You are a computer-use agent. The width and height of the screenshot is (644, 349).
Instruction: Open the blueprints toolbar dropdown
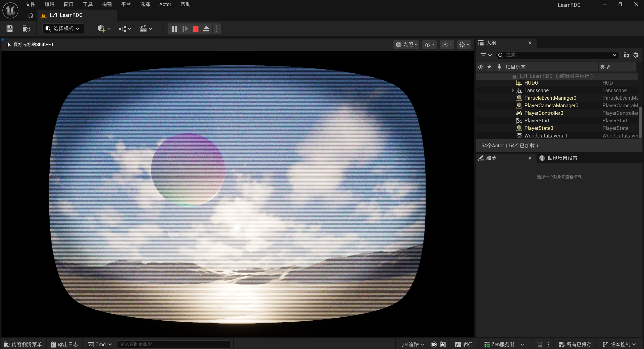coord(125,29)
